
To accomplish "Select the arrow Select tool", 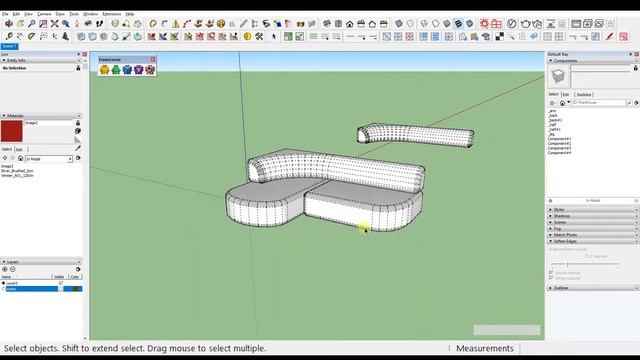I will click(273, 36).
